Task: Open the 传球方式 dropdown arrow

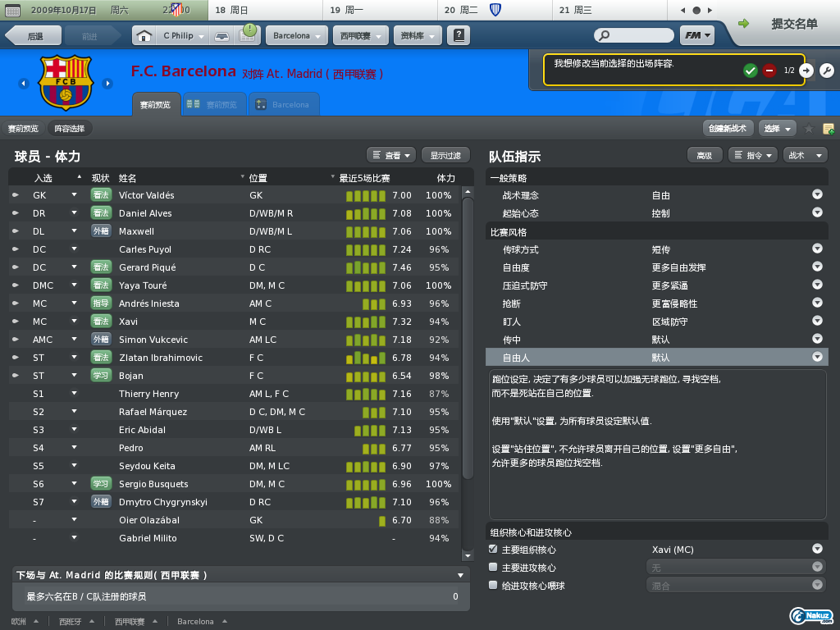Action: (817, 249)
